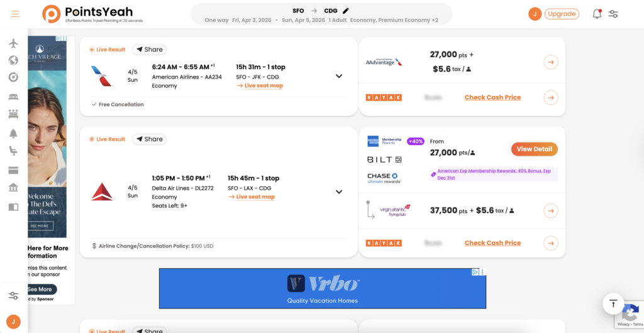Image resolution: width=644 pixels, height=333 pixels.
Task: Click the '1:05 PM - 1:50 PM' departure time
Action: click(x=178, y=178)
